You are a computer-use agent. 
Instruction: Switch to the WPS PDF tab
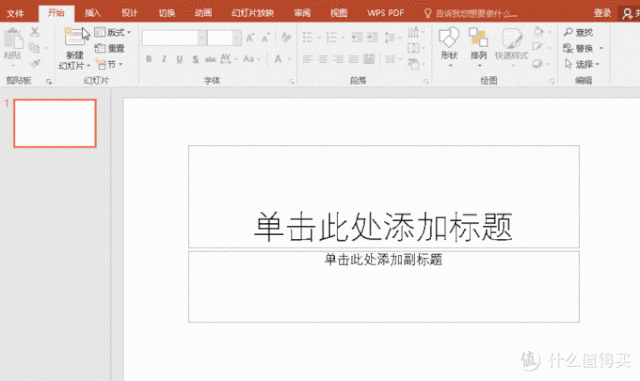(385, 13)
